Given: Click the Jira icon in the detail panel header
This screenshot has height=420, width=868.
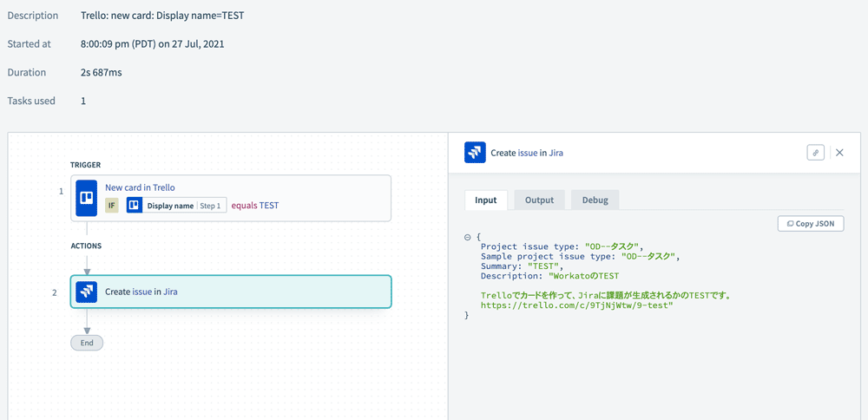Looking at the screenshot, I should click(x=475, y=153).
